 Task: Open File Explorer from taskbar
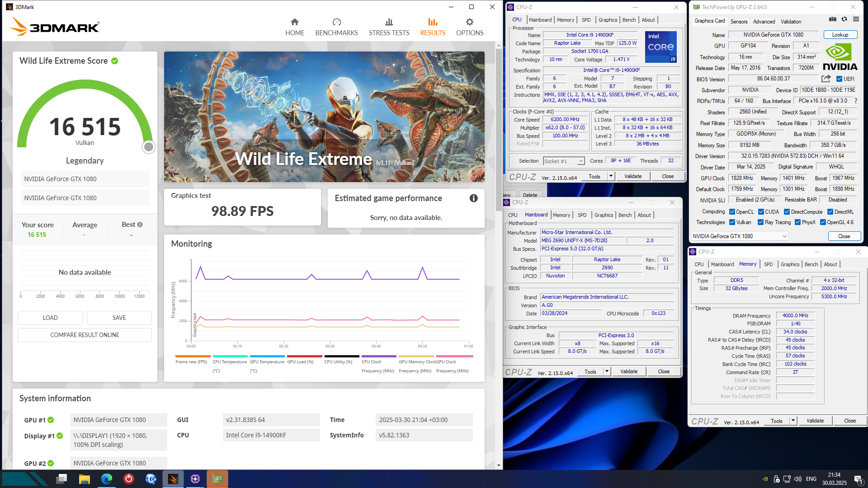[x=84, y=479]
